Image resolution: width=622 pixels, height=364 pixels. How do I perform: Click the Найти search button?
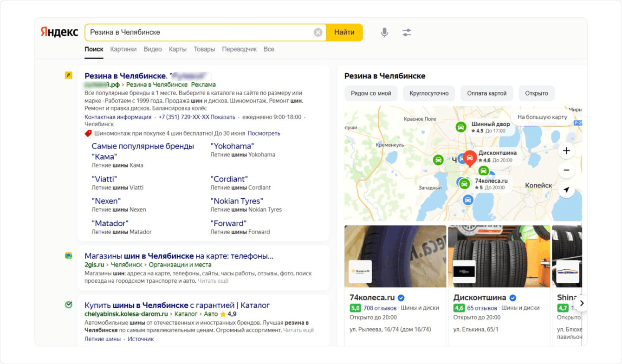pos(344,32)
